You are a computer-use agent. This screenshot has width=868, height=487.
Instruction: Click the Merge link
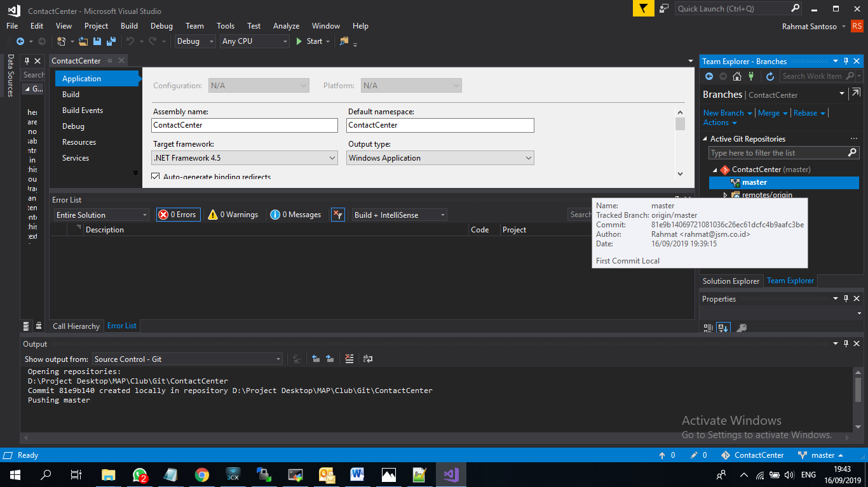pyautogui.click(x=769, y=113)
